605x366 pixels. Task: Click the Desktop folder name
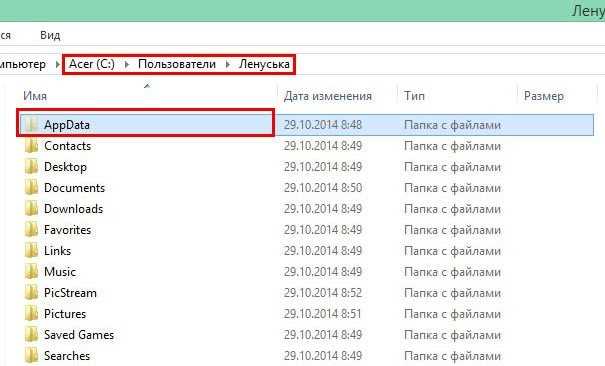point(65,167)
